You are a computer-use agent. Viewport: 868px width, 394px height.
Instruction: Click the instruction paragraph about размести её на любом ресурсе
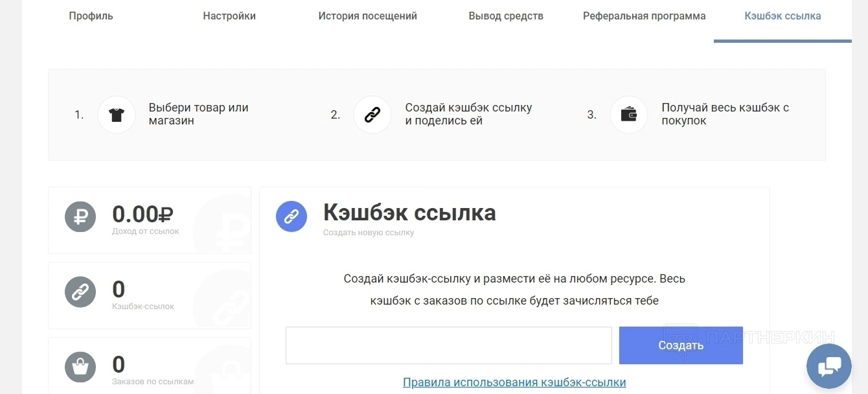[514, 290]
